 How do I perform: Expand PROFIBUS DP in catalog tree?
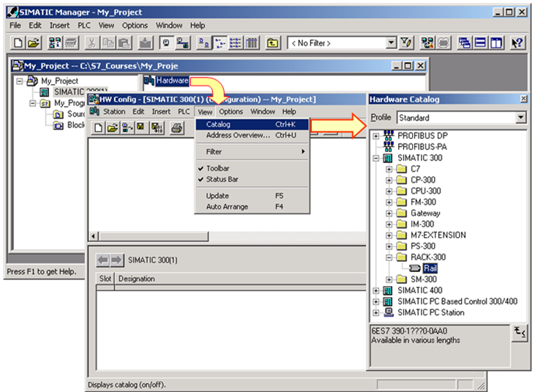pos(375,136)
